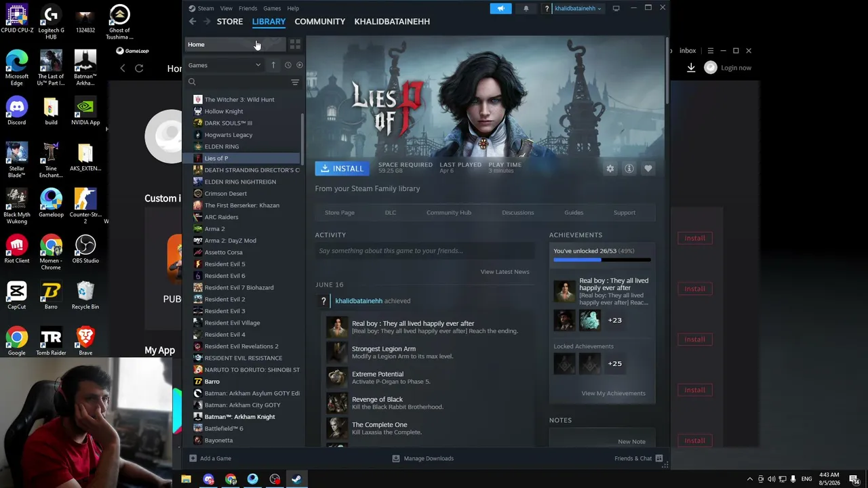Open the +23 unlocked achievements tile
This screenshot has height=488, width=868.
[614, 320]
